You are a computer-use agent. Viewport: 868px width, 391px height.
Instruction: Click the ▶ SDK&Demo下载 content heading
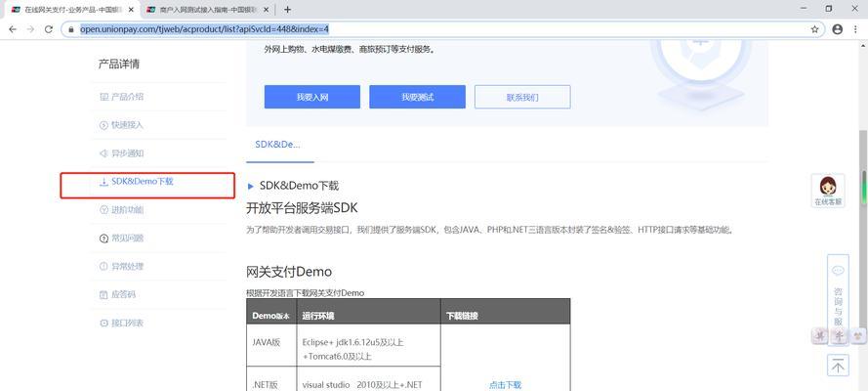[293, 186]
